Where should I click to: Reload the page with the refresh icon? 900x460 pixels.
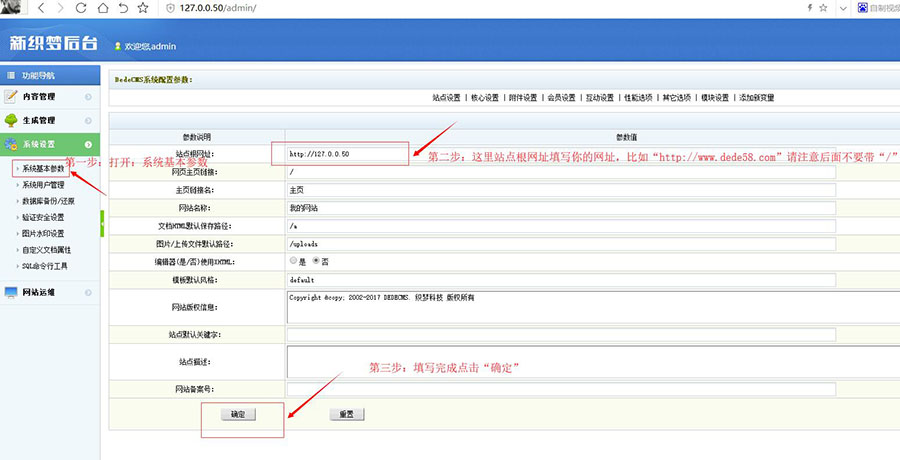click(81, 8)
